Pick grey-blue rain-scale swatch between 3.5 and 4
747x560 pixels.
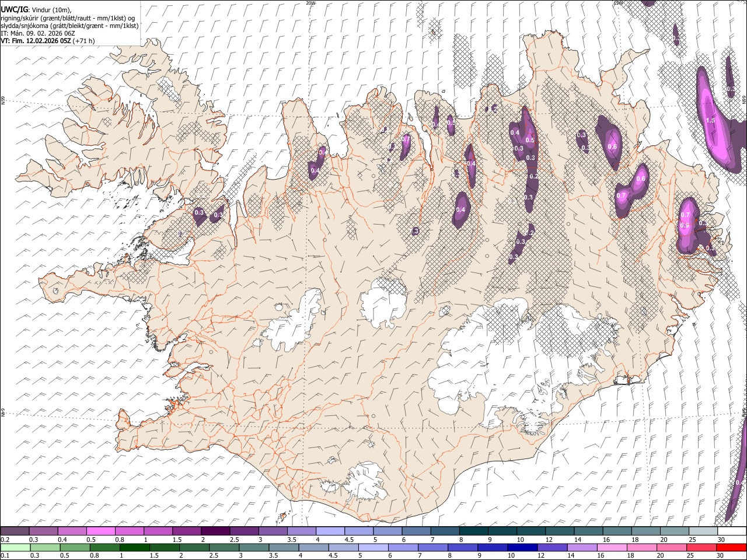[x=284, y=547]
